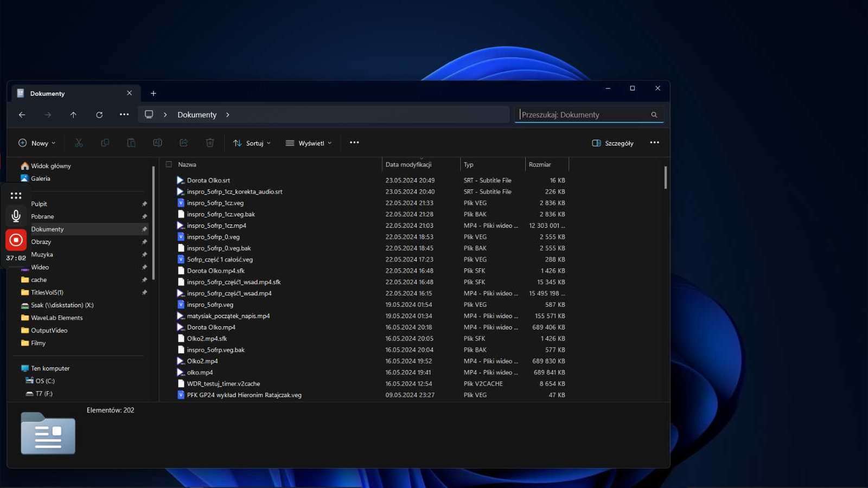Click the Delete trash icon
This screenshot has height=488, width=868.
click(x=210, y=143)
